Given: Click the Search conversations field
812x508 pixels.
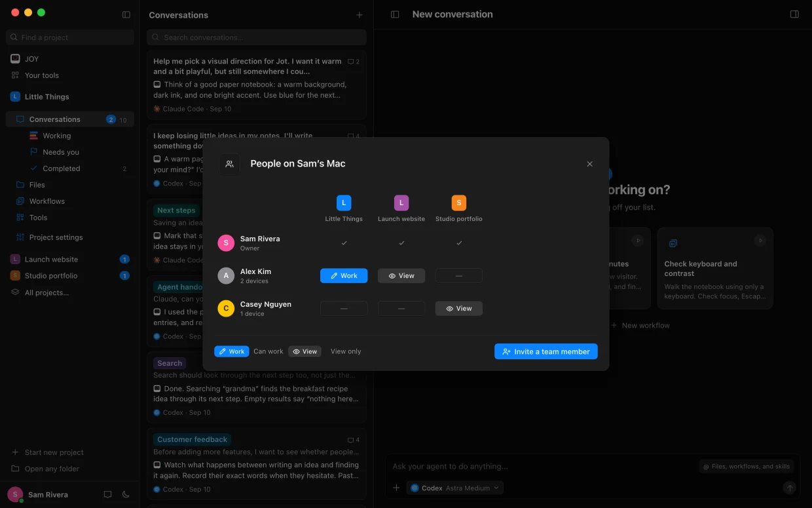Looking at the screenshot, I should tap(257, 37).
